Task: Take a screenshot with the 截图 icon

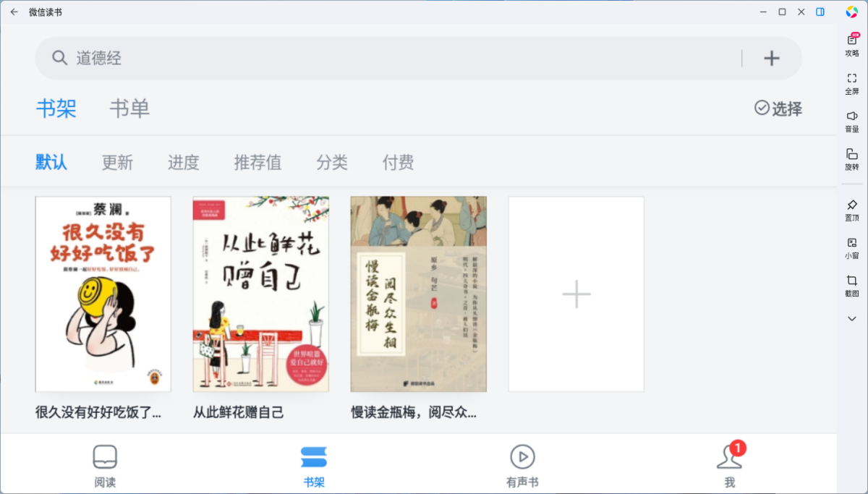Action: (x=851, y=286)
